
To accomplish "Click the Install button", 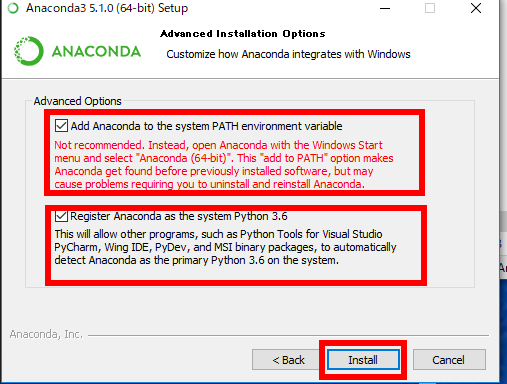I will click(363, 360).
